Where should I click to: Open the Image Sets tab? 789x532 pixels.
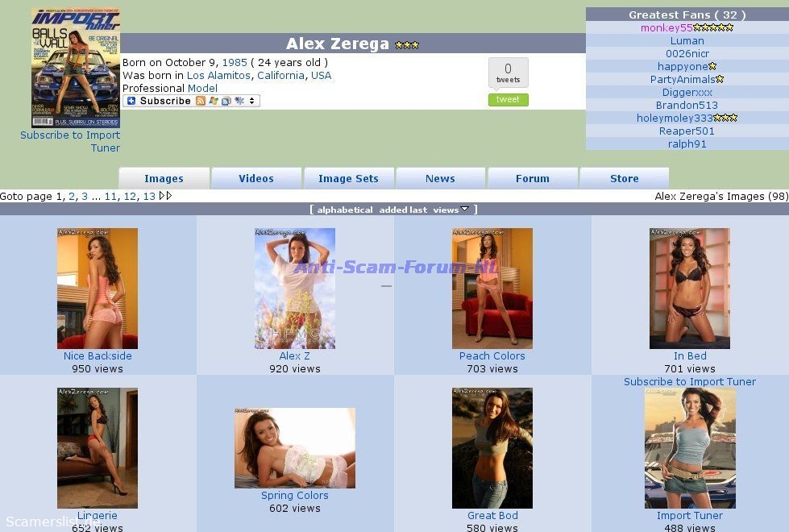(348, 179)
